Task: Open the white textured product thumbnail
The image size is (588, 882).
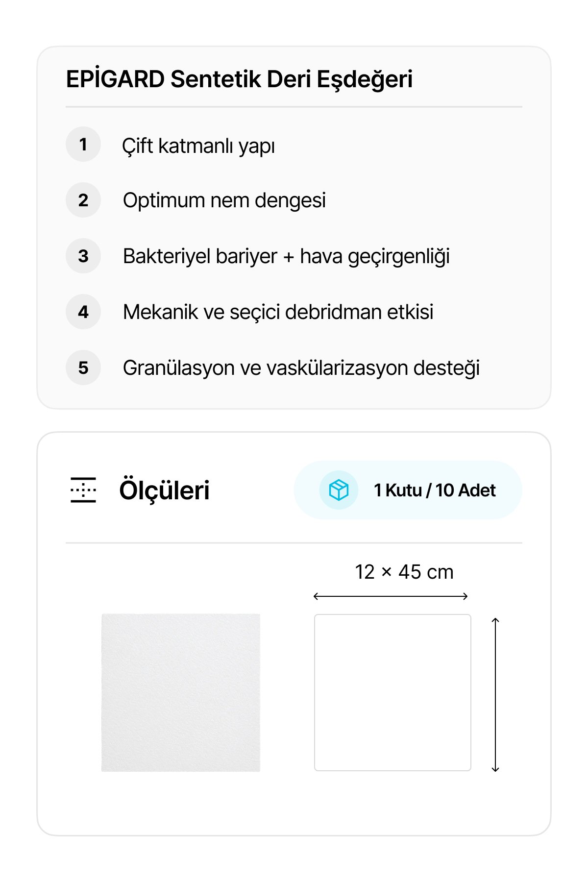Action: (x=181, y=692)
